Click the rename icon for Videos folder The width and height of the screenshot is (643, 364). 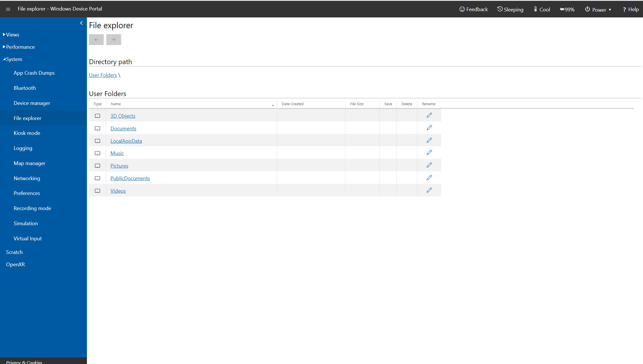coord(428,190)
